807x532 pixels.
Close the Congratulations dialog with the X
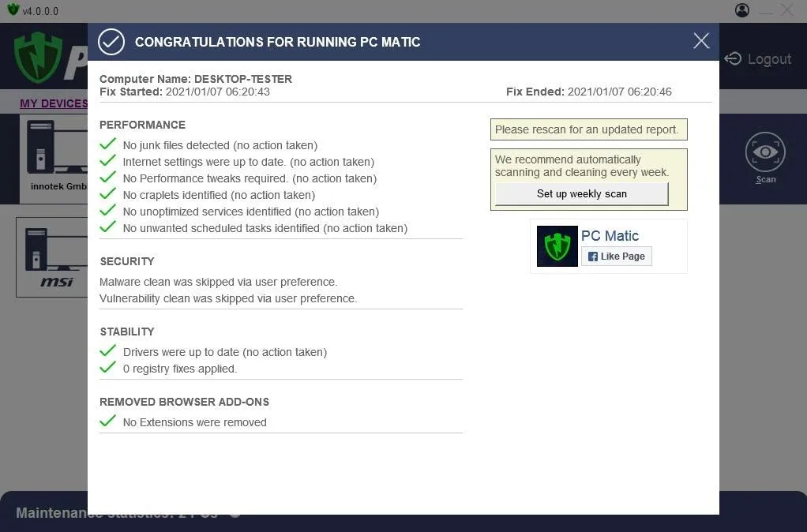tap(701, 40)
